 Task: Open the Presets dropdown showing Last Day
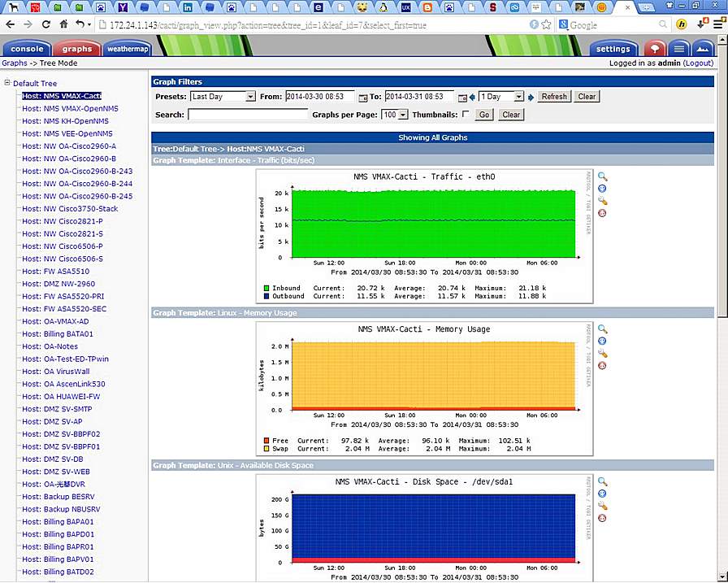coord(223,97)
